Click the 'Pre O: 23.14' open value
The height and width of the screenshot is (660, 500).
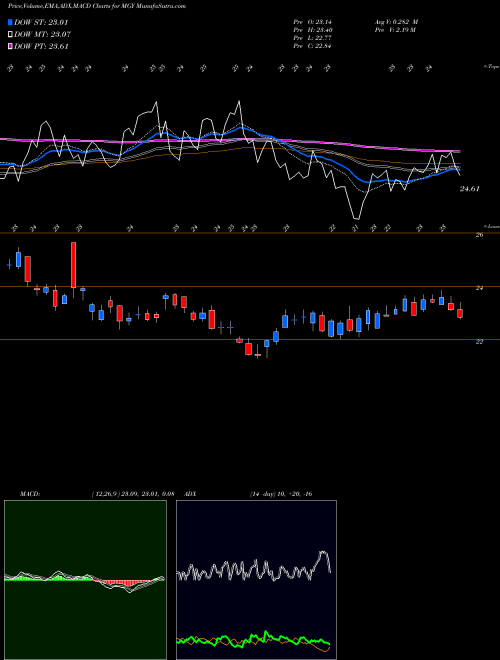coord(312,22)
